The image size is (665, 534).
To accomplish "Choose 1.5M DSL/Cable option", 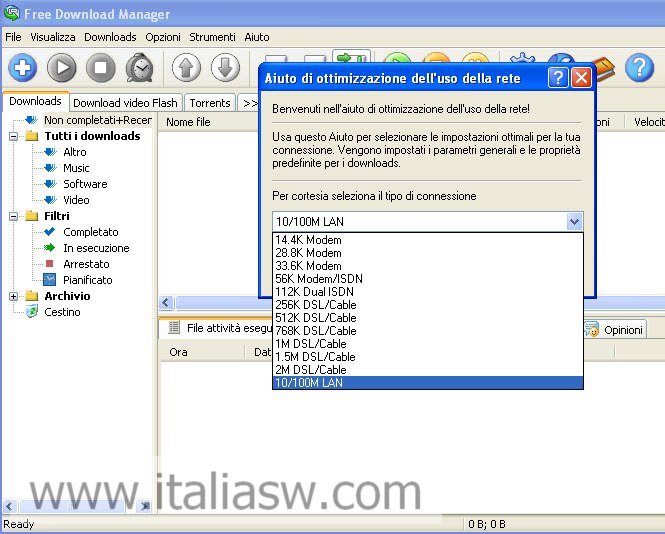I will pos(428,356).
